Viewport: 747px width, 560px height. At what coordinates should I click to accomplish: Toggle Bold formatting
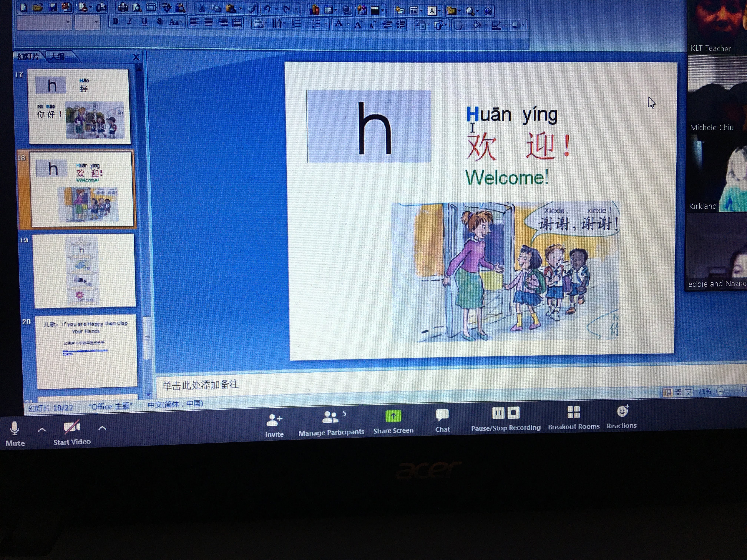tap(116, 21)
